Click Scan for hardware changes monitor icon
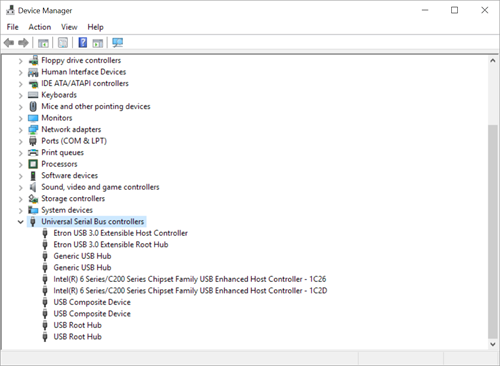Screen dimensions: 500x366 pyautogui.click(x=117, y=43)
